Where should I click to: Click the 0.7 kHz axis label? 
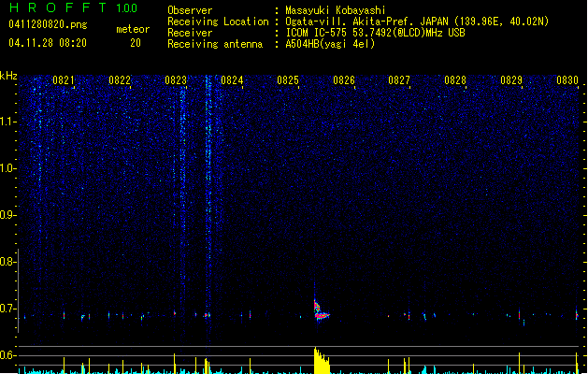pos(7,309)
